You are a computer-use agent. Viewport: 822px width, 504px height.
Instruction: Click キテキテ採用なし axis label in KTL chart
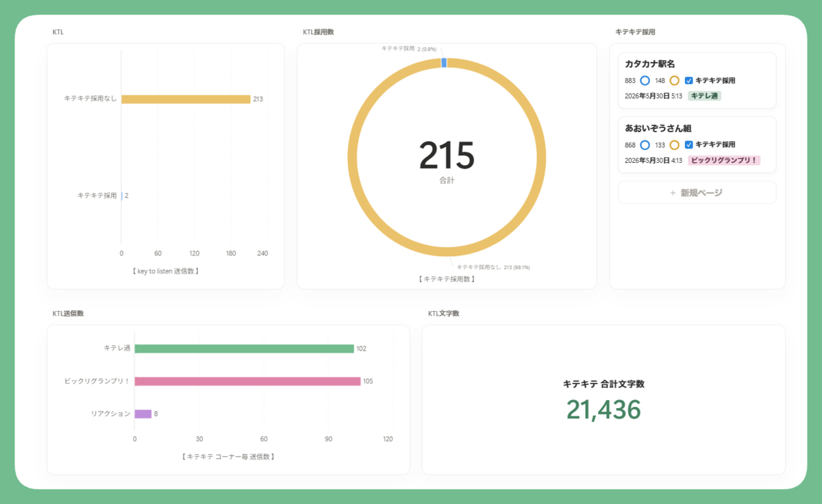[90, 99]
